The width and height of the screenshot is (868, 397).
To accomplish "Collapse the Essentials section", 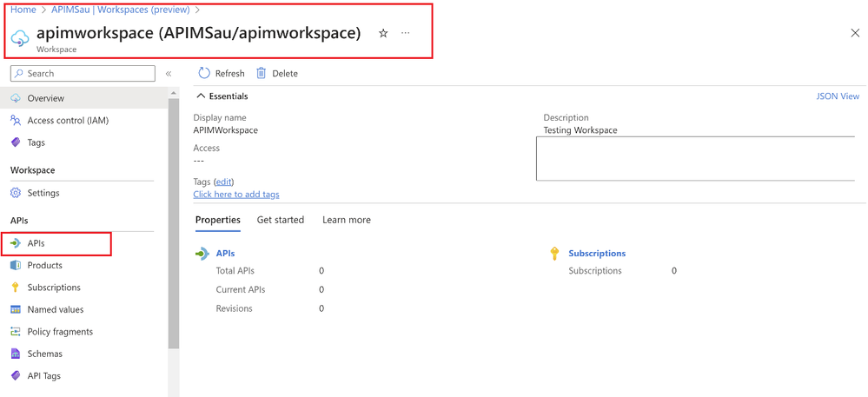I will tap(222, 96).
